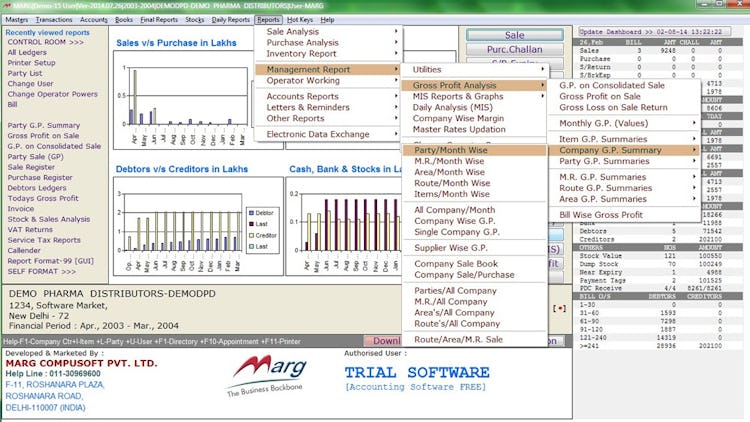This screenshot has width=750, height=422.
Task: Expand Party G.P. Summaries submenu
Action: click(624, 161)
